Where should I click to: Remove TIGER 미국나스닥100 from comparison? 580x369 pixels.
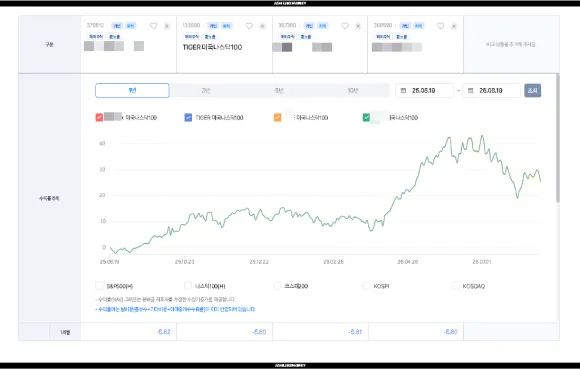coord(262,26)
